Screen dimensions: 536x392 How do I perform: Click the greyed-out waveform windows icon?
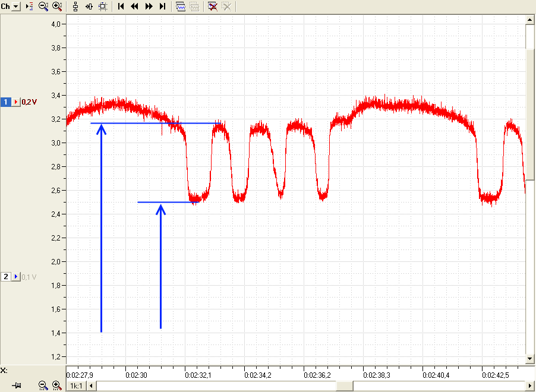click(194, 6)
